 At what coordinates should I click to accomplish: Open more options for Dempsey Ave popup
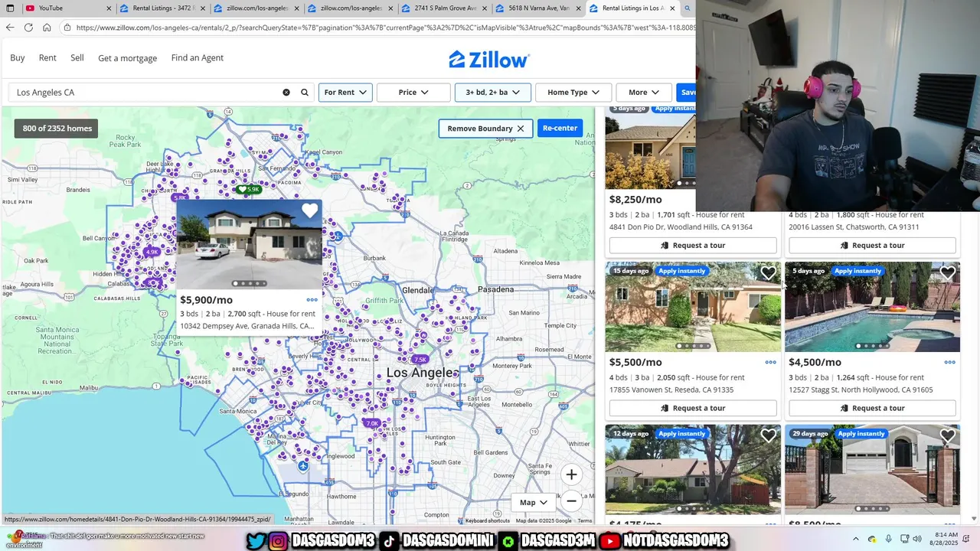point(312,300)
